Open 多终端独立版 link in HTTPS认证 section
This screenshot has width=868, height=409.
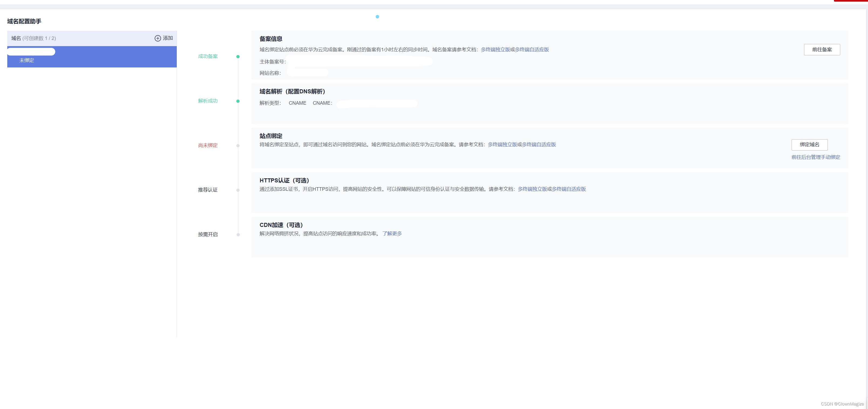point(532,189)
